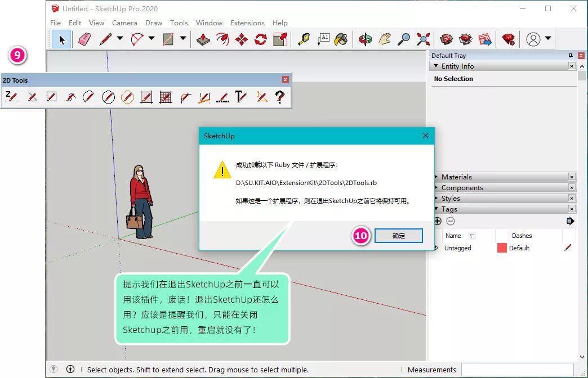Image resolution: width=588 pixels, height=378 pixels.
Task: Expand the Components panel
Action: point(436,187)
